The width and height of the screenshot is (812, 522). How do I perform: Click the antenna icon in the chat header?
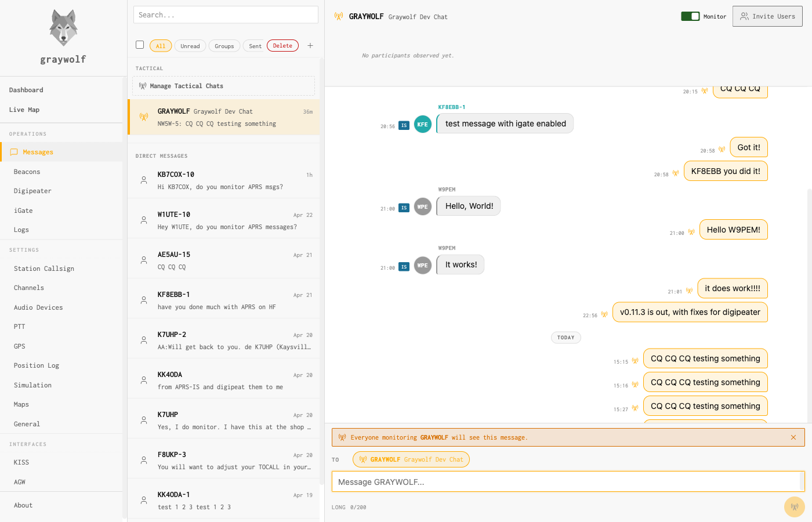tap(339, 16)
